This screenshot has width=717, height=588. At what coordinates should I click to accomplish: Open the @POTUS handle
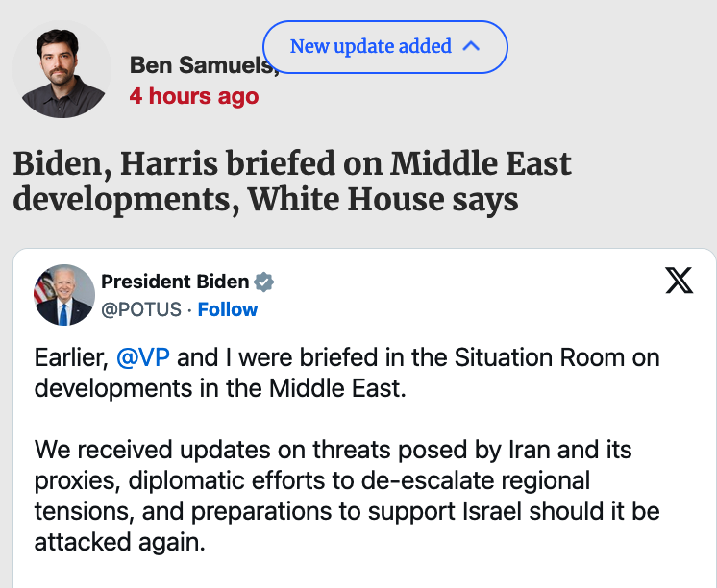point(141,309)
